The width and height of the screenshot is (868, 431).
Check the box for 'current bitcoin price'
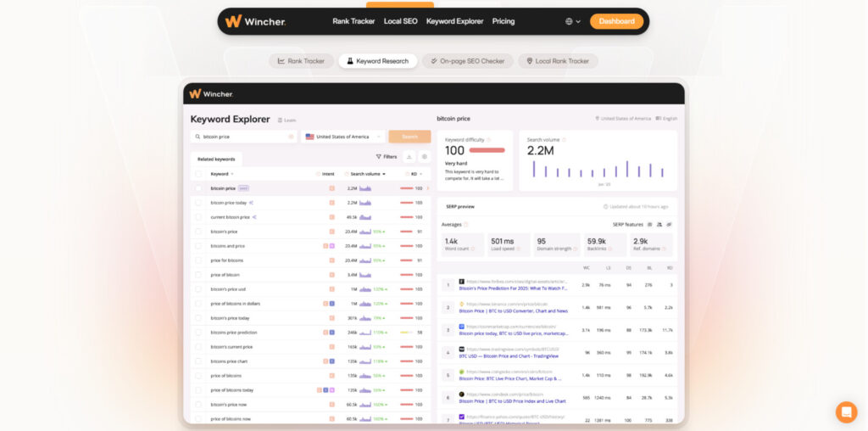(198, 217)
